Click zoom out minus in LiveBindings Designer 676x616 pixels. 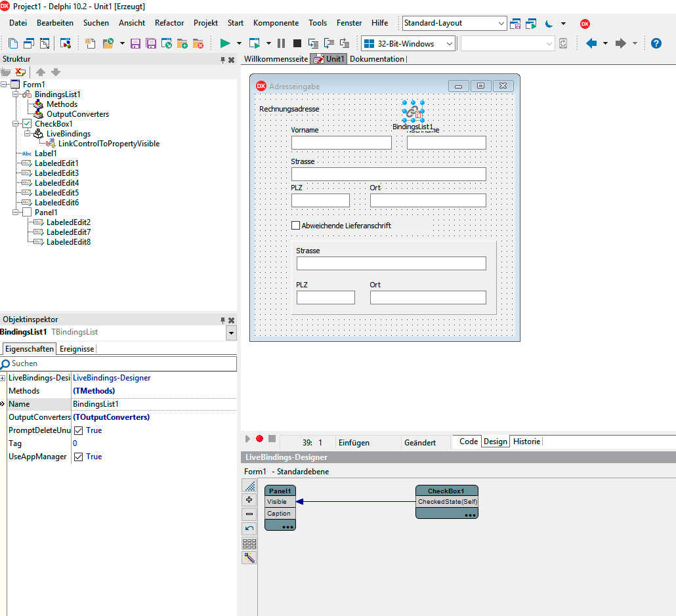(249, 514)
